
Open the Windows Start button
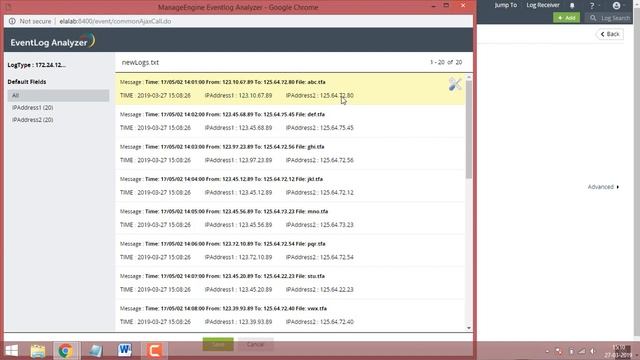click(x=11, y=351)
